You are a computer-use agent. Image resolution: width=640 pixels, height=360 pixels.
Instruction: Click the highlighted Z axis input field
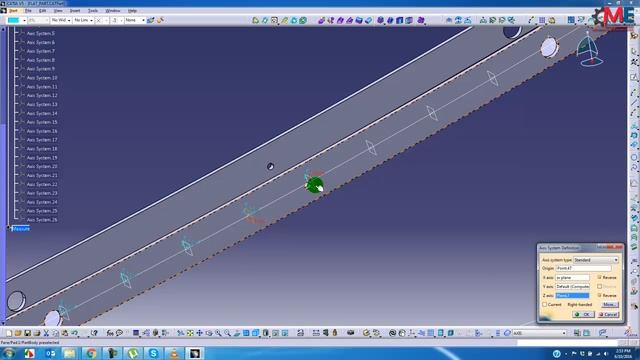[572, 296]
